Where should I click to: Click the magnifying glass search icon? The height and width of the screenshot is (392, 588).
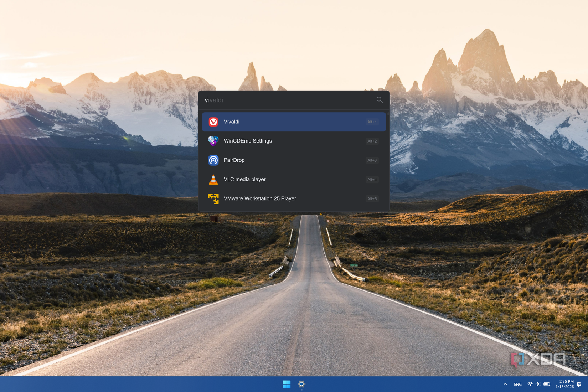coord(380,100)
